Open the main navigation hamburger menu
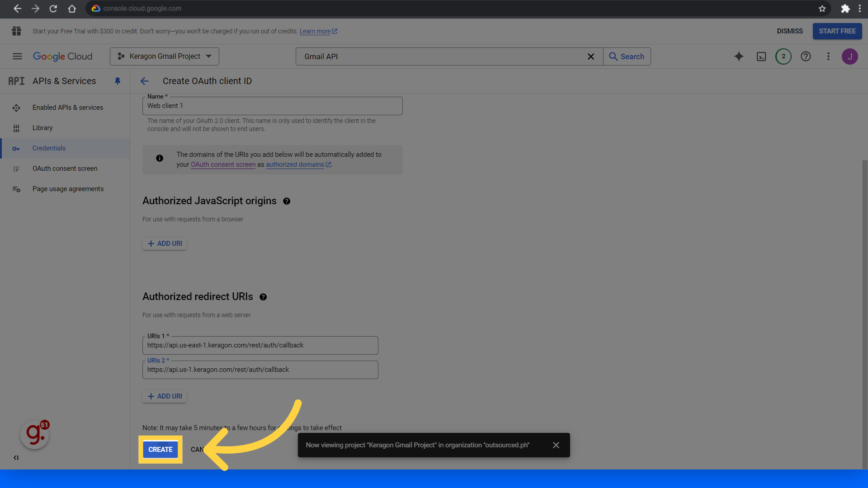 click(x=17, y=56)
